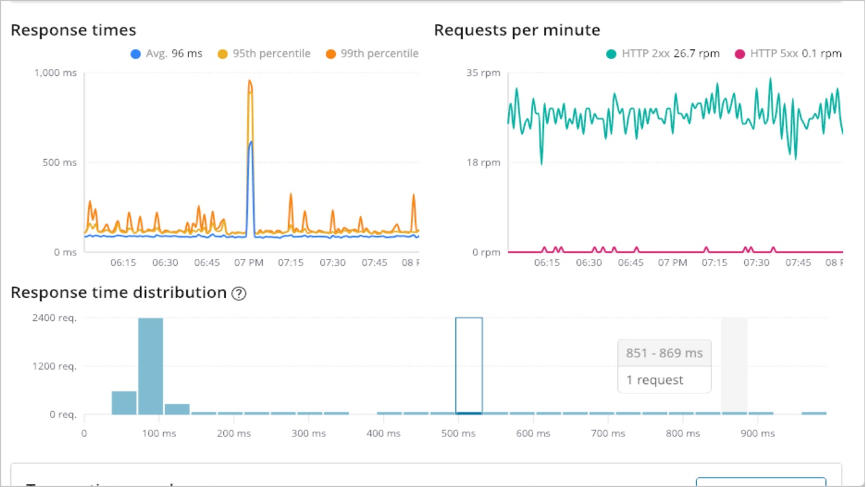Click the 95th percentile legend label
Screen dimensions: 866x487
coord(271,54)
